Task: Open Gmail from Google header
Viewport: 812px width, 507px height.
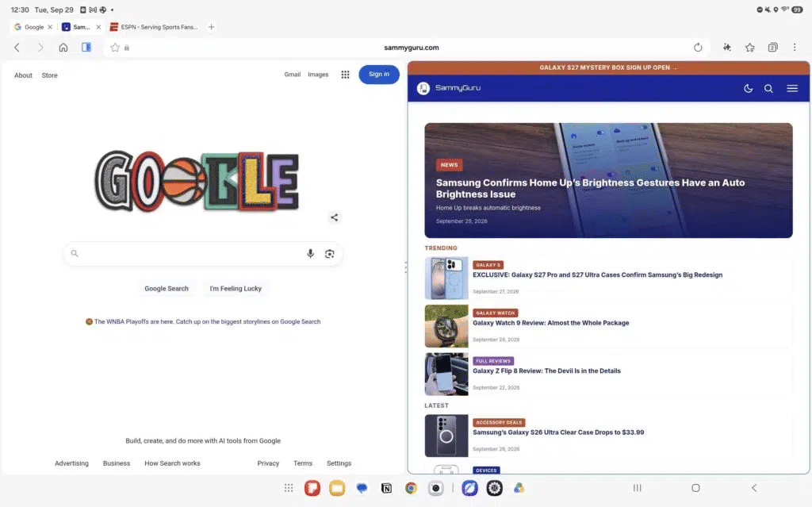Action: [292, 75]
